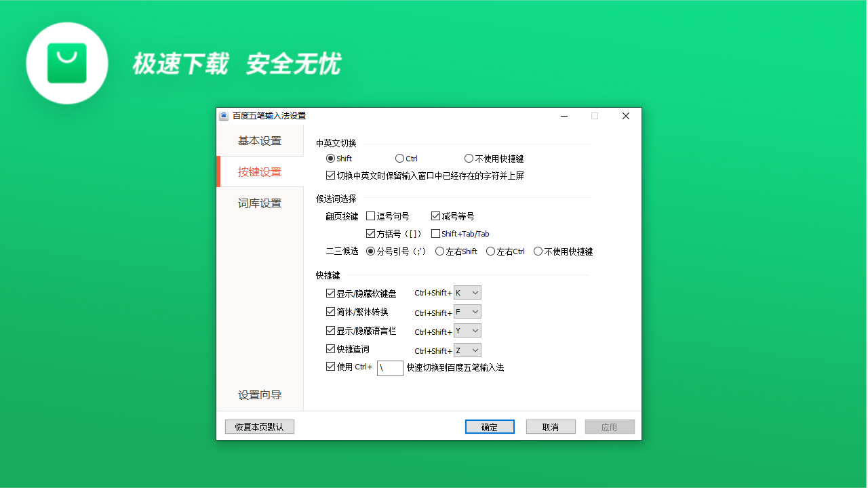
Task: Click the Baidu Wubi icon in the title bar
Action: pyautogui.click(x=224, y=115)
